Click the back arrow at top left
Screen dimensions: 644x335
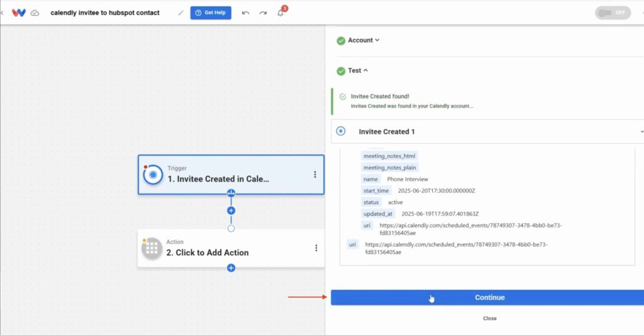tap(2, 13)
